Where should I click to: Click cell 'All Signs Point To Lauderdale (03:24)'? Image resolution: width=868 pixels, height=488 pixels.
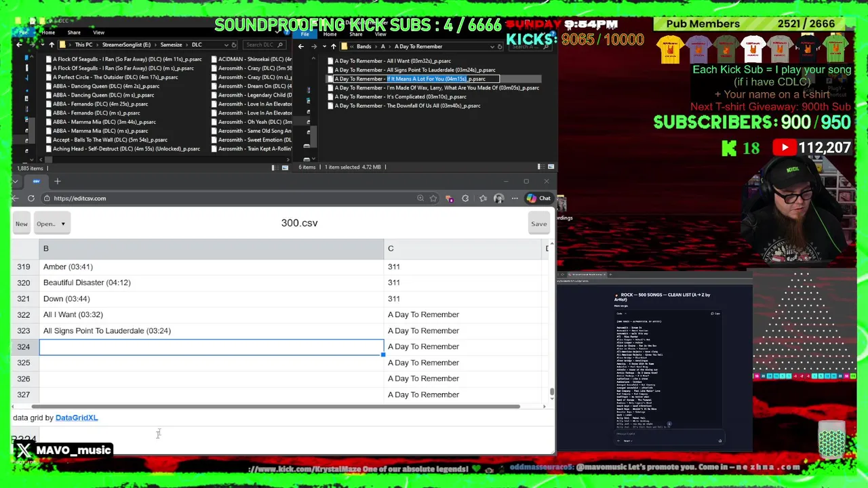pyautogui.click(x=212, y=331)
